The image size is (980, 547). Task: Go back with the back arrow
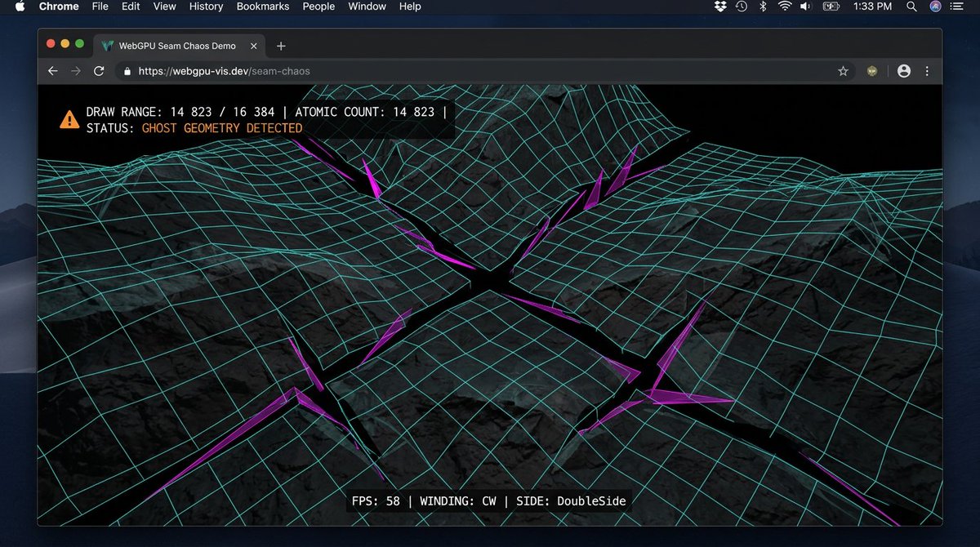pyautogui.click(x=53, y=71)
